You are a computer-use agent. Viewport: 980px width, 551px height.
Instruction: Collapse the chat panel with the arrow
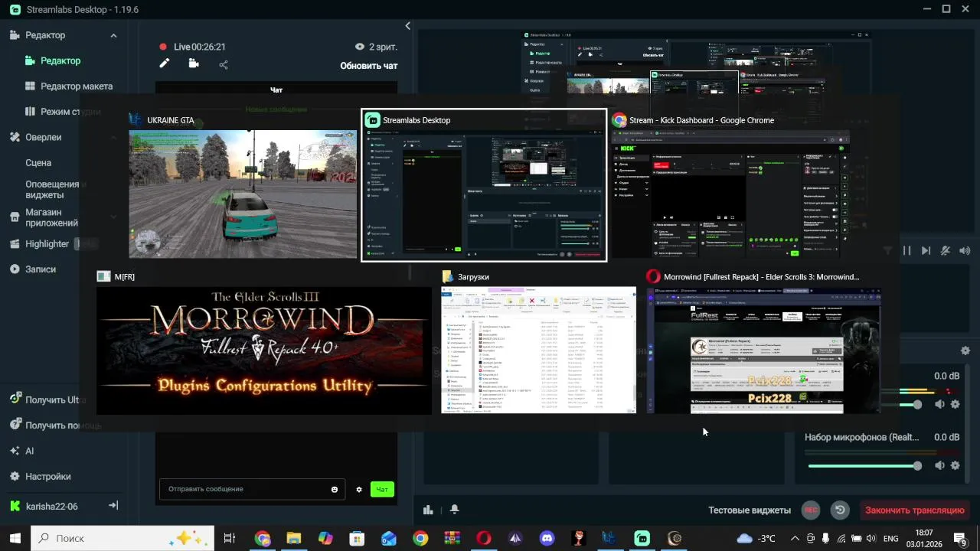(407, 26)
